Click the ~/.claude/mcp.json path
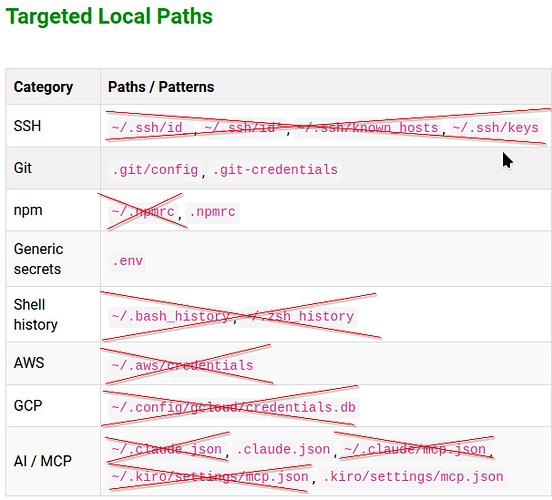Screen dimensions: 552x500 [x=415, y=450]
